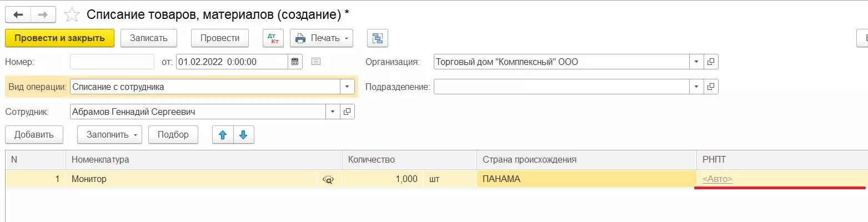Expand the Организация dropdown list
This screenshot has width=868, height=222.
696,62
